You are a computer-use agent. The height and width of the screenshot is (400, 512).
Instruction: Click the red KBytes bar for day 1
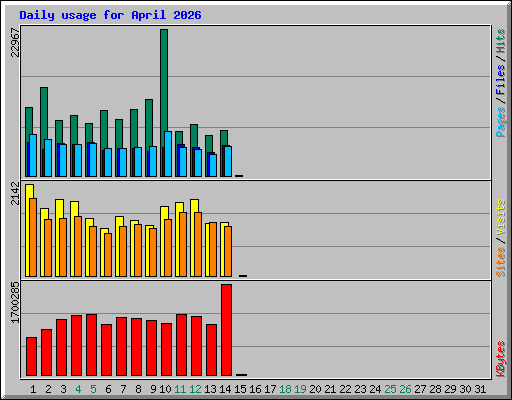(x=31, y=356)
